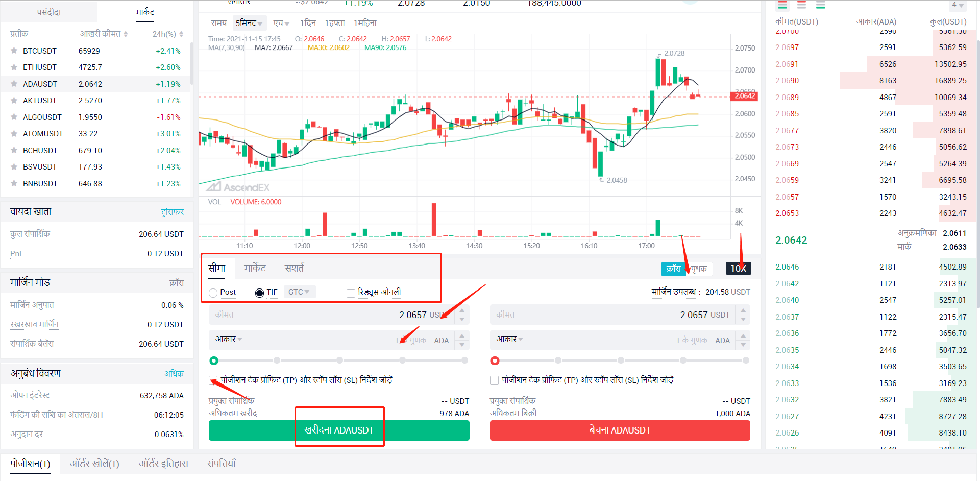Decrease the buy size with down arrow

pos(462,345)
